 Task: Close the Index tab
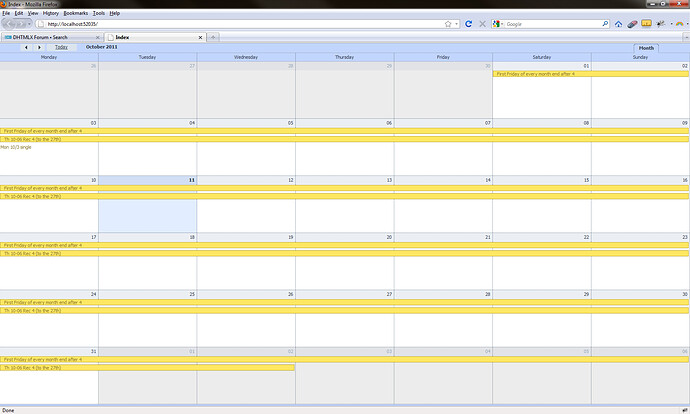pos(200,37)
